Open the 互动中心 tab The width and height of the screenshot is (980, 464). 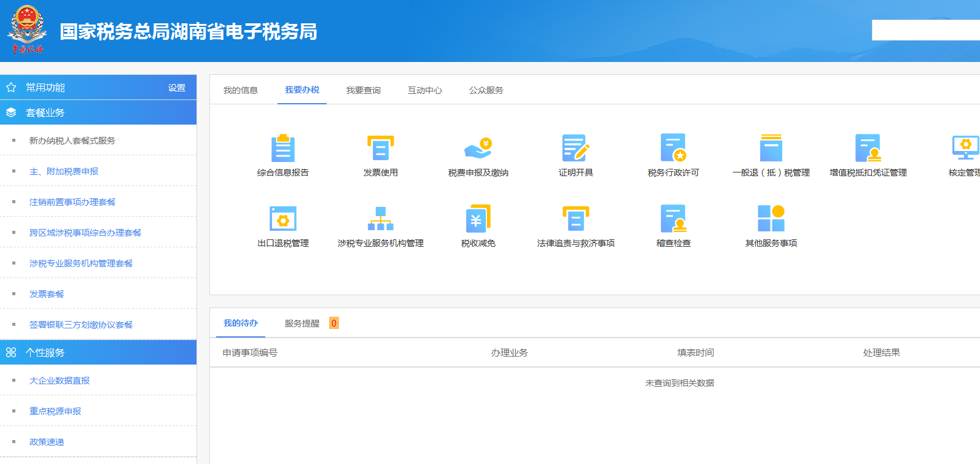point(425,90)
